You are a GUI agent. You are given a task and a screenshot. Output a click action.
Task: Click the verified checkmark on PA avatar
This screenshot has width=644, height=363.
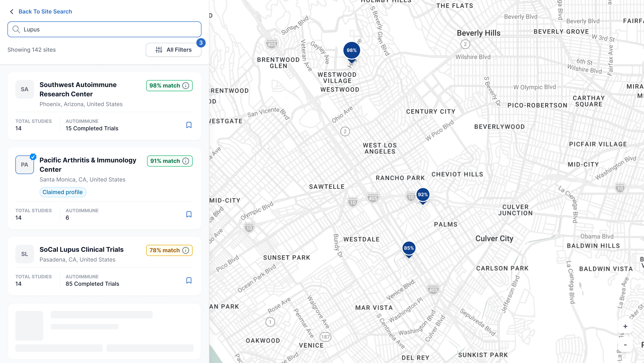tap(33, 157)
